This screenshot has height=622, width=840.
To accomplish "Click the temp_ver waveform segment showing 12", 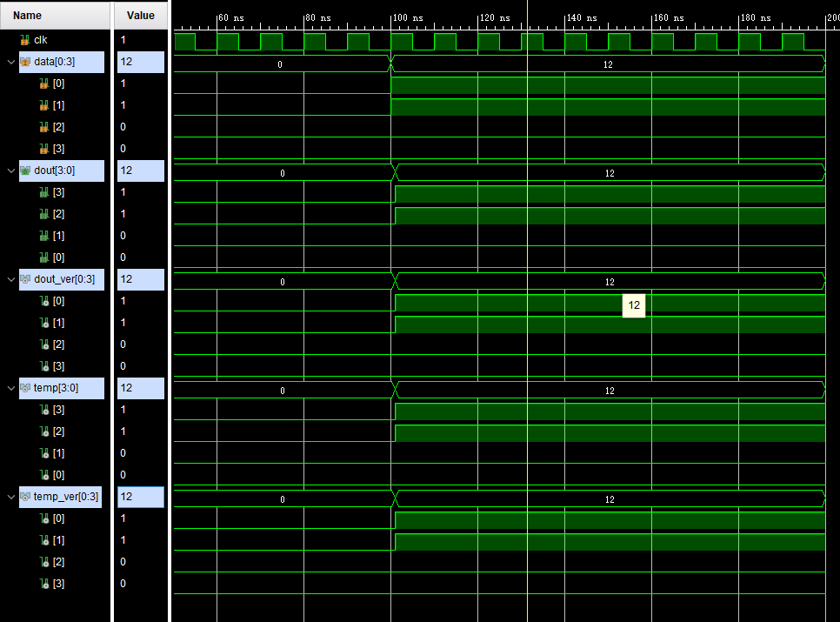I will point(610,499).
